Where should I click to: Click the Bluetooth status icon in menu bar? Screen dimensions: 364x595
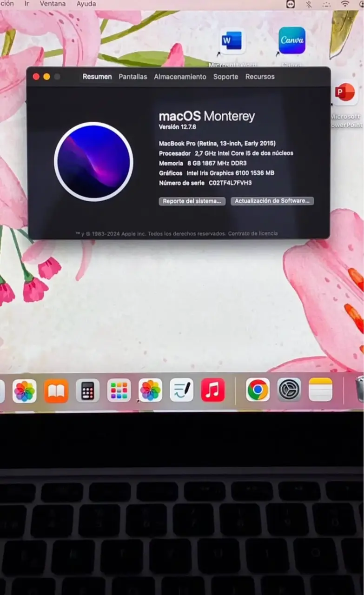point(309,4)
